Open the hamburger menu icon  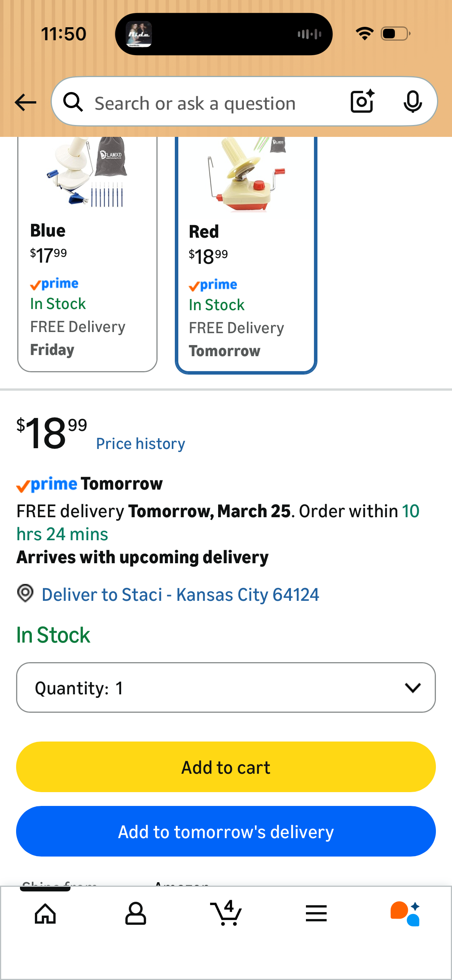[x=316, y=913]
